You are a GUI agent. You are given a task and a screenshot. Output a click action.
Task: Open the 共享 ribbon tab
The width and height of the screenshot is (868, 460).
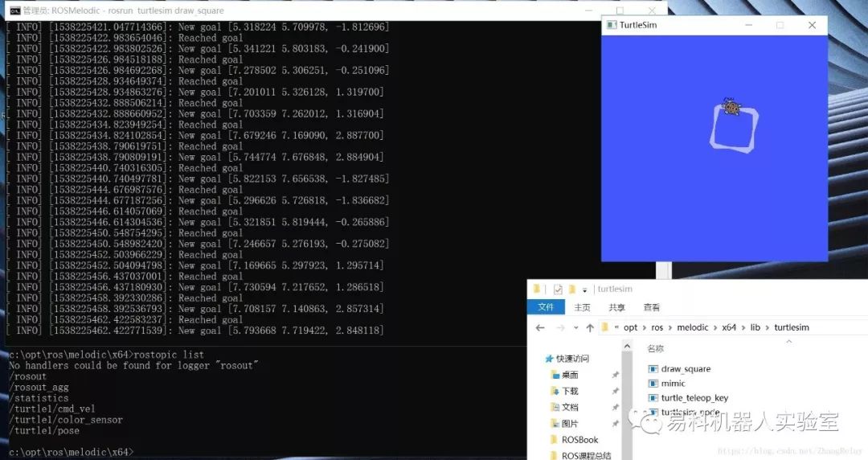click(616, 307)
